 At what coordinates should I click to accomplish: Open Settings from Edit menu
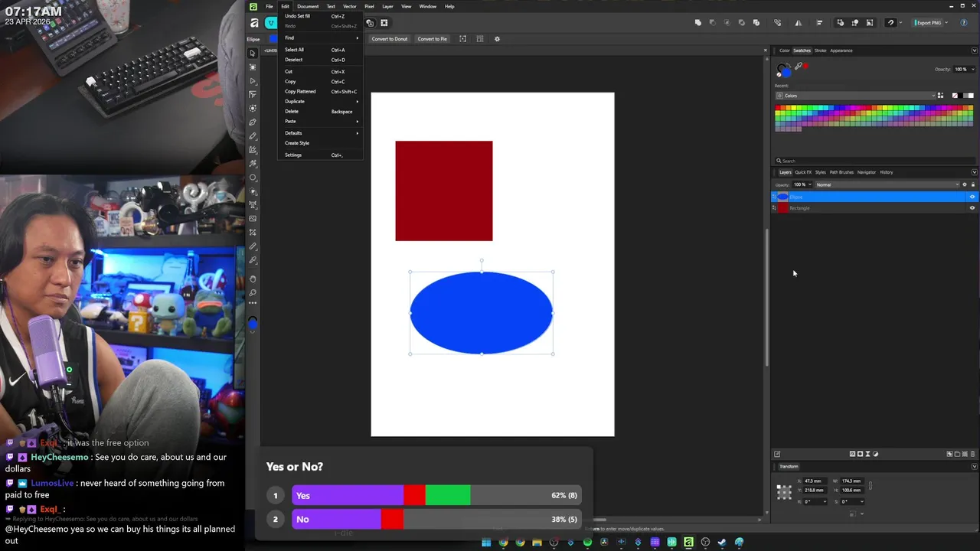(x=320, y=155)
